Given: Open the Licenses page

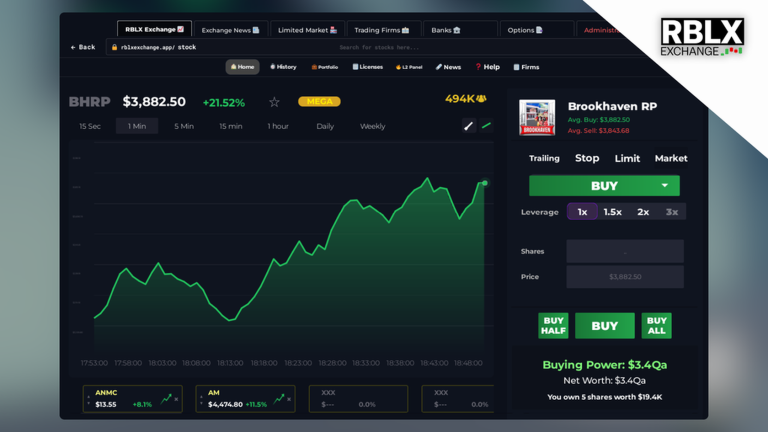Looking at the screenshot, I should [367, 67].
